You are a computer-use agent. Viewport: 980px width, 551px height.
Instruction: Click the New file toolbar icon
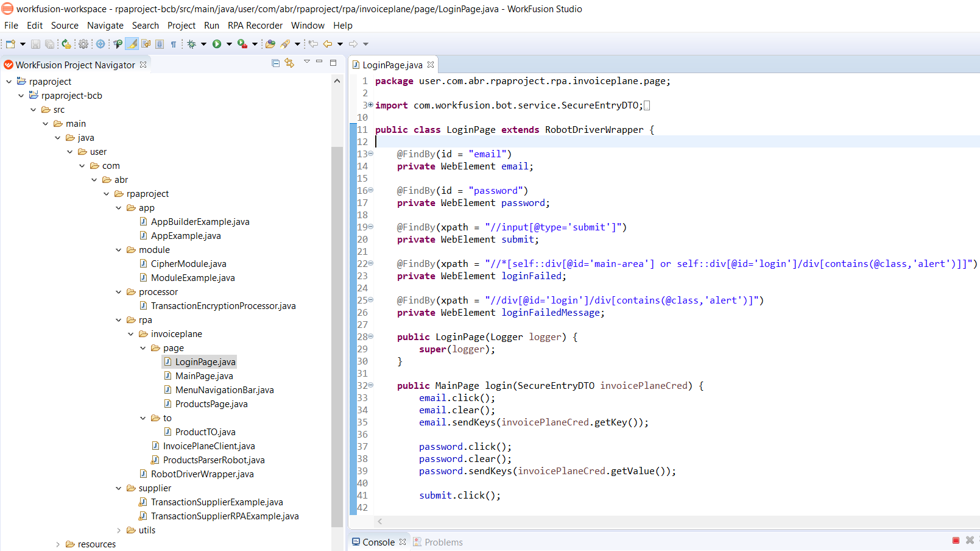click(10, 44)
